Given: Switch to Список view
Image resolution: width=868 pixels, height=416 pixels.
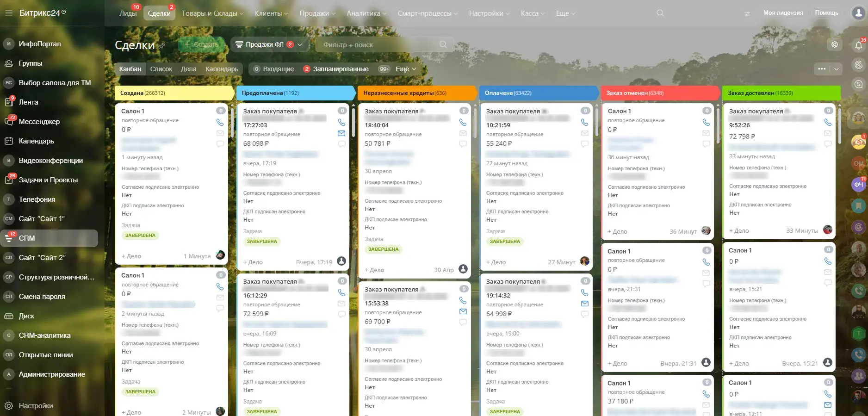Looking at the screenshot, I should [x=161, y=69].
